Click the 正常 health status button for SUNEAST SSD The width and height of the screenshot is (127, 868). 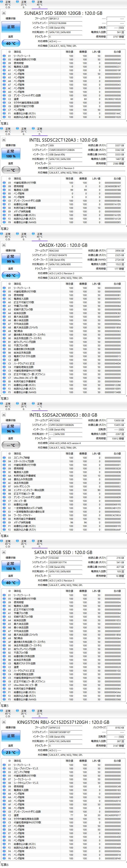click(11, 27)
